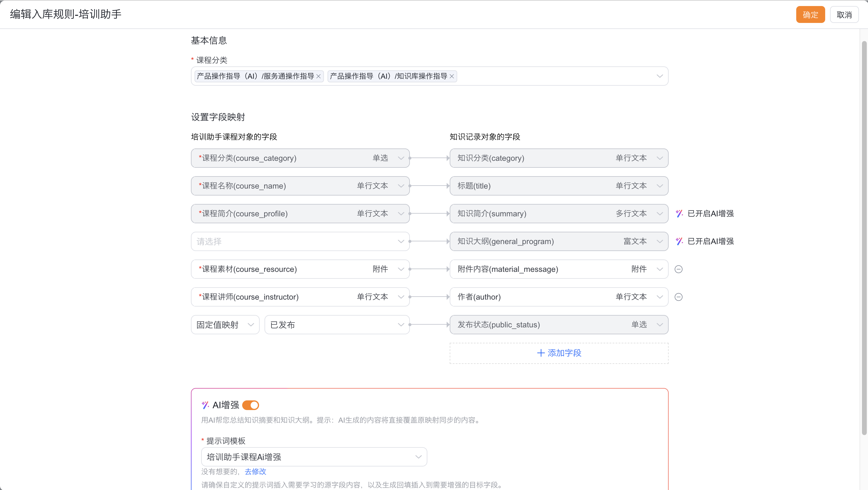
Task: Open the 知识简介(summary) target field dropdown
Action: tap(559, 213)
